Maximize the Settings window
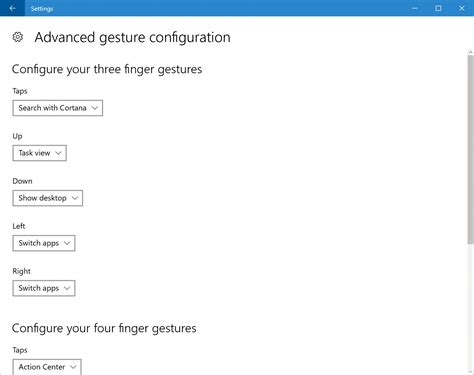Screen dimensions: 474x375 pyautogui.click(x=438, y=8)
